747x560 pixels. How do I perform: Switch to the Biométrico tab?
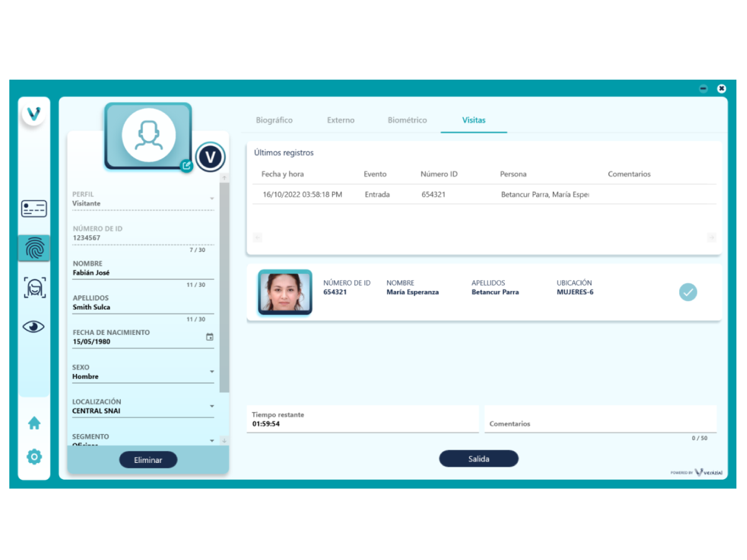coord(407,120)
